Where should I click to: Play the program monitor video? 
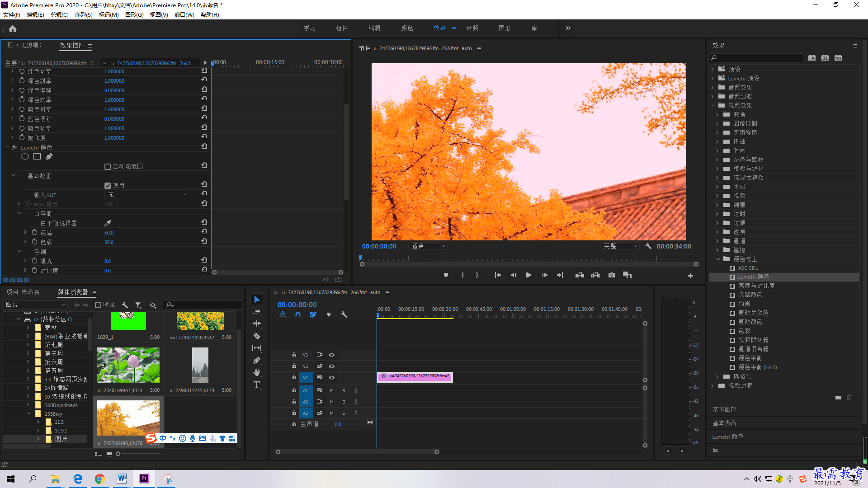pos(528,275)
